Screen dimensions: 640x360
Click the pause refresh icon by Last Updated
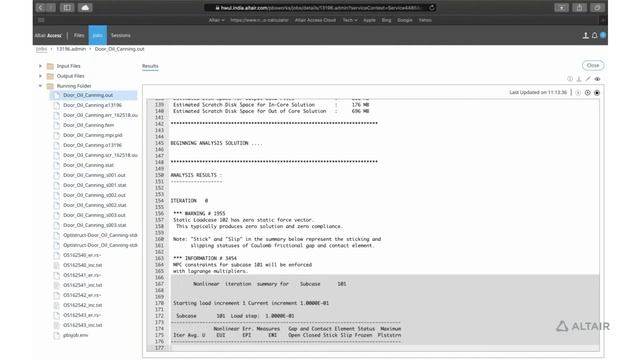coord(578,93)
